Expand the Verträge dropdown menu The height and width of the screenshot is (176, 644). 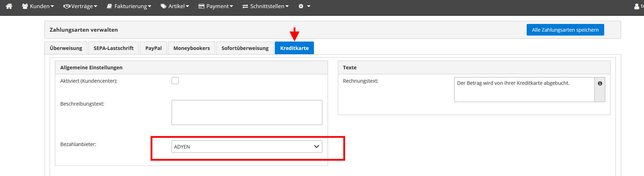click(x=80, y=6)
